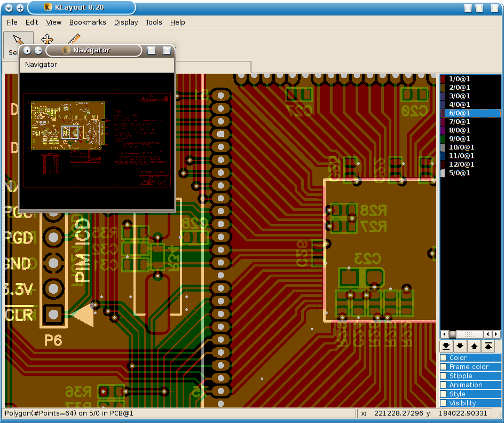Expand the Frame color options panel
This screenshot has height=423, width=504.
pos(469,367)
